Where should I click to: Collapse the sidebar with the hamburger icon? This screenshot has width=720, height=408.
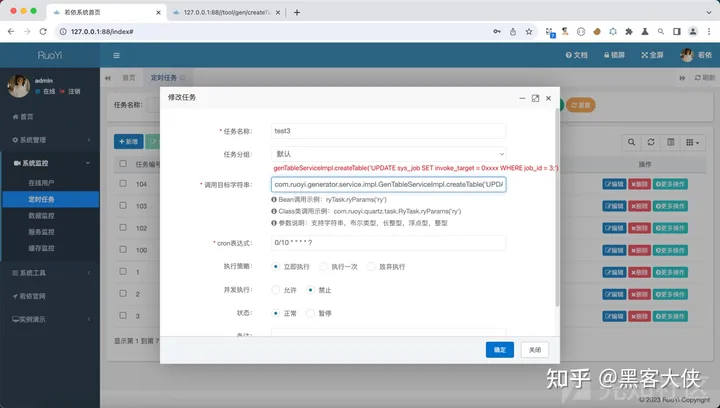coord(116,56)
